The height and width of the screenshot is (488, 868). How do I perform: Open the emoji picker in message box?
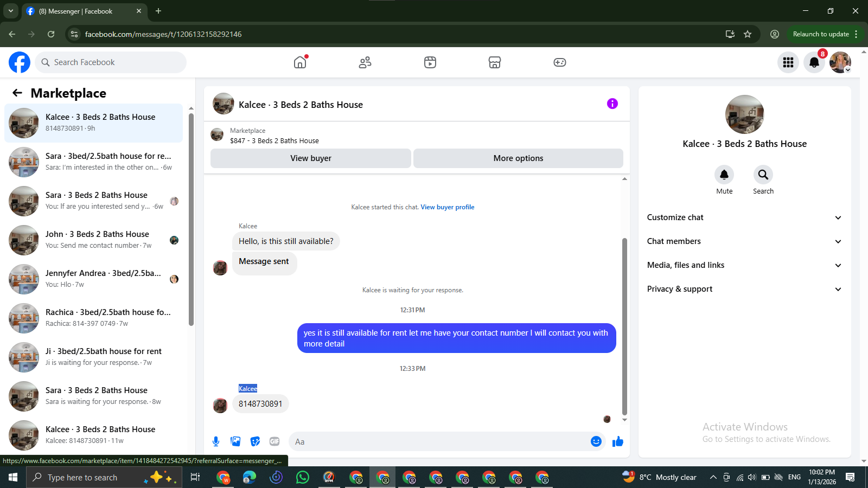click(x=596, y=441)
